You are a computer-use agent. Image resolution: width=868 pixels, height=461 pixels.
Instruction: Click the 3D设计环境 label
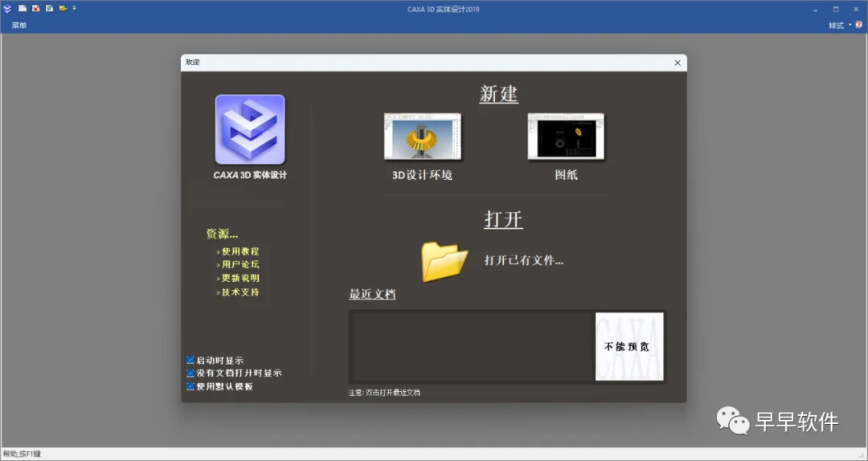(423, 175)
